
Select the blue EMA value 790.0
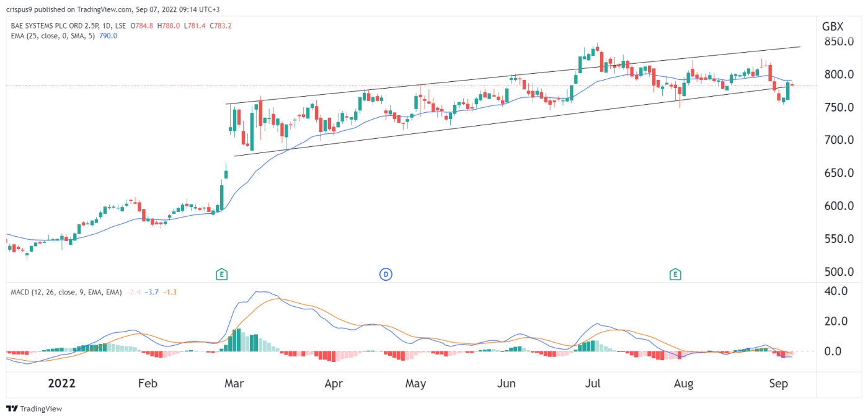tap(107, 35)
